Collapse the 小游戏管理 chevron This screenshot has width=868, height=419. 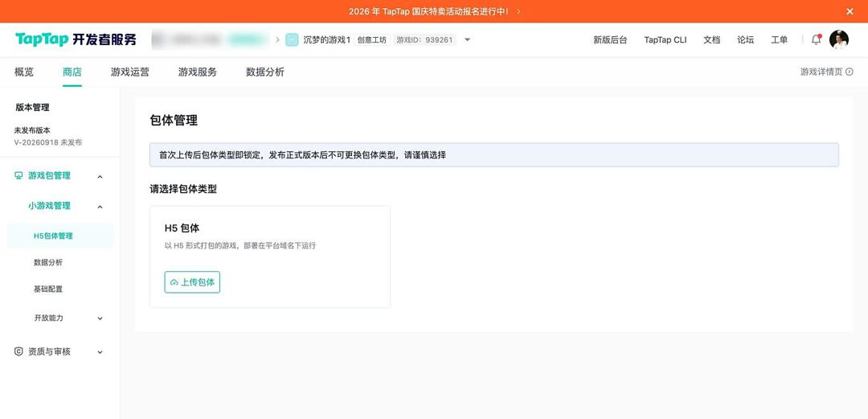click(x=100, y=207)
